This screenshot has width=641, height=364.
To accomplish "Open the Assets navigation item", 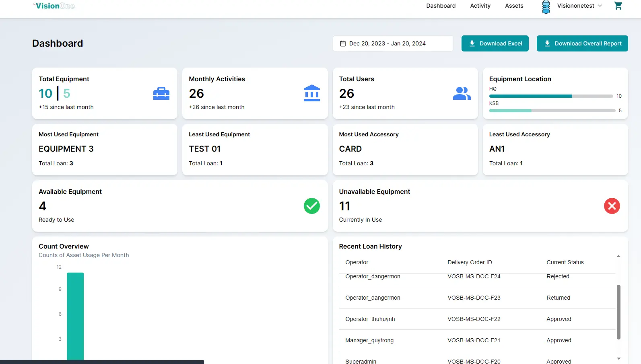I will pyautogui.click(x=514, y=6).
